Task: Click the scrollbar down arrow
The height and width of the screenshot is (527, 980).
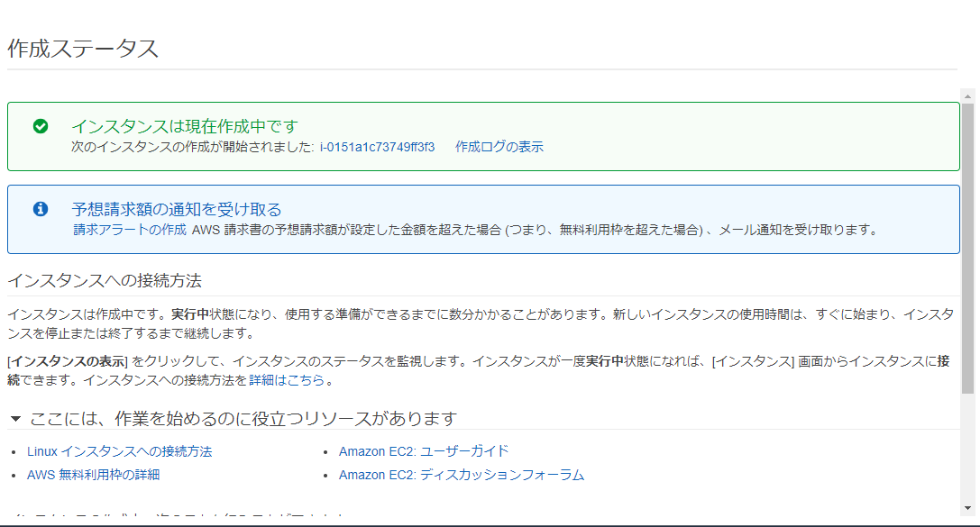Action: [x=967, y=508]
